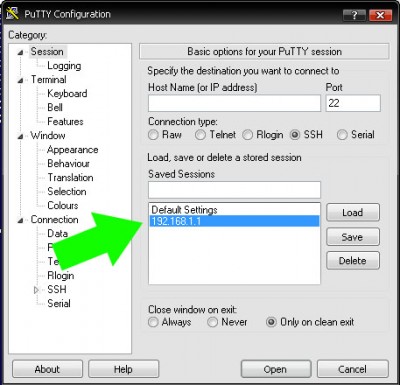Screen dimensions: 400x385
Task: Open Appearance settings category
Action: click(73, 150)
